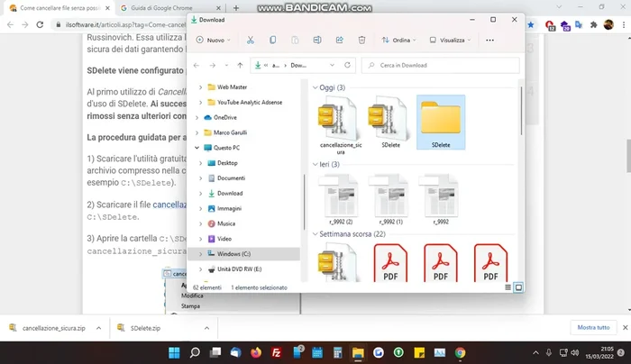631x364 pixels.
Task: Open a new Chrome tab
Action: 236,7
